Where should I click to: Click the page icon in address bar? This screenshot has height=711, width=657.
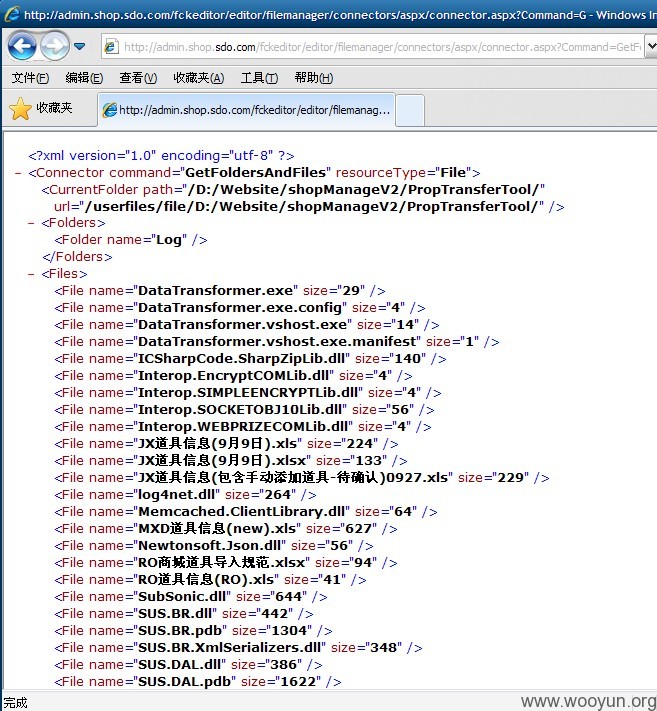pyautogui.click(x=111, y=47)
